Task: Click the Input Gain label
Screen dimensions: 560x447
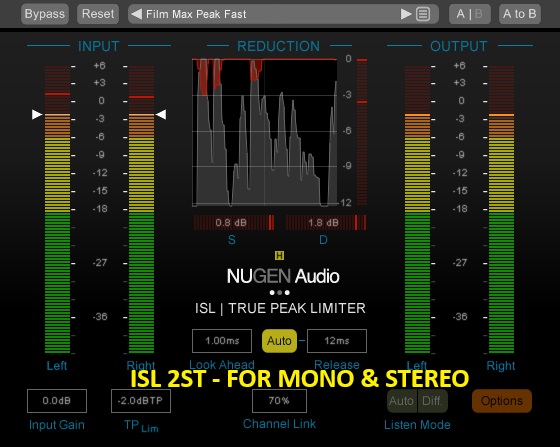Action: click(x=57, y=425)
